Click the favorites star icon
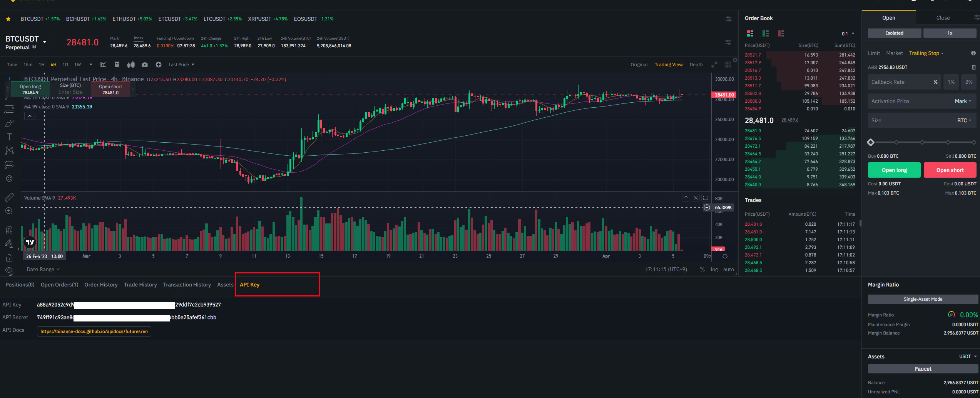The width and height of the screenshot is (980, 398). [x=8, y=19]
